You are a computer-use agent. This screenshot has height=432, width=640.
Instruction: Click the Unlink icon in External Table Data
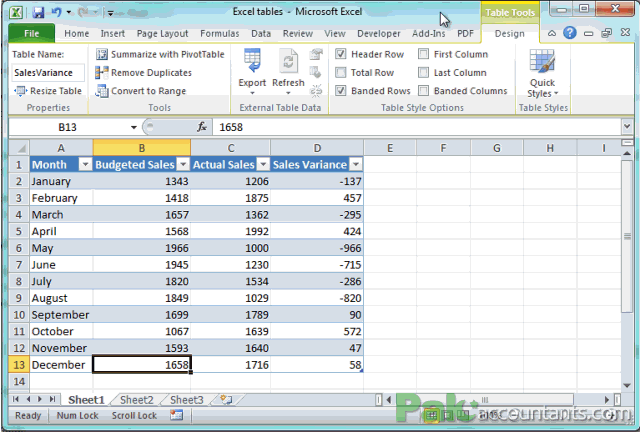pyautogui.click(x=316, y=90)
